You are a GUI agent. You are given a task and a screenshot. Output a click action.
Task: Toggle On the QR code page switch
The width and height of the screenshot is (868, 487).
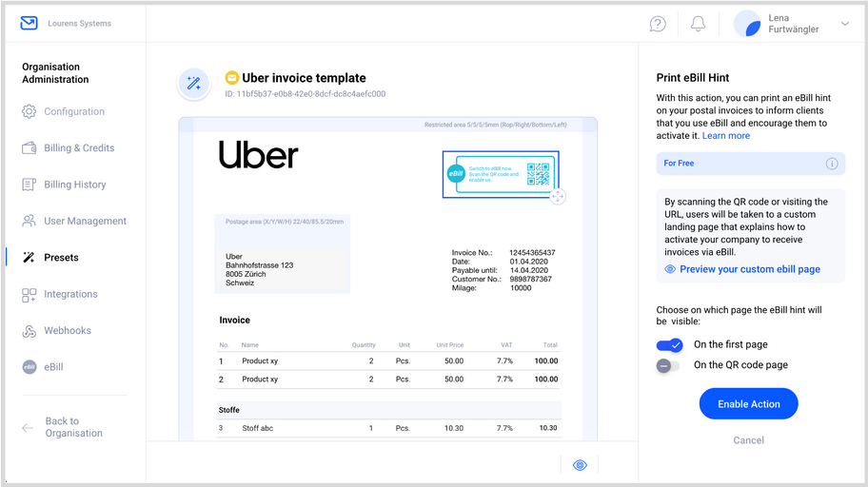tap(668, 365)
